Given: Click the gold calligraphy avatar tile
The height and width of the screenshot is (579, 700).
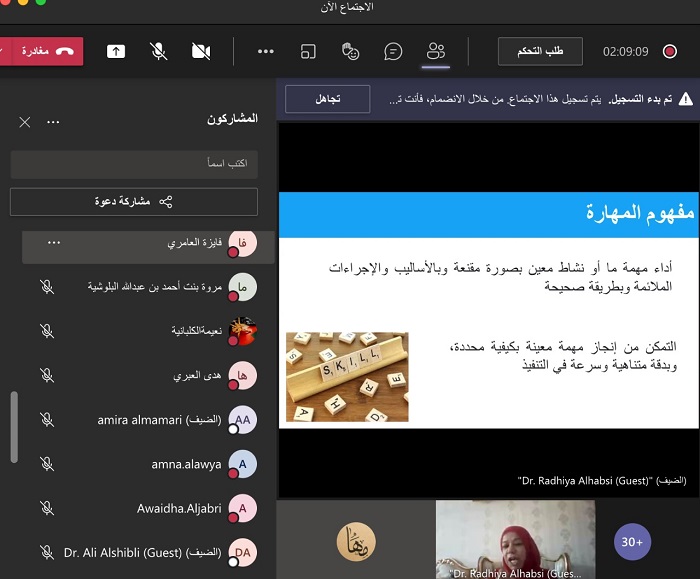Looking at the screenshot, I should pos(356,542).
